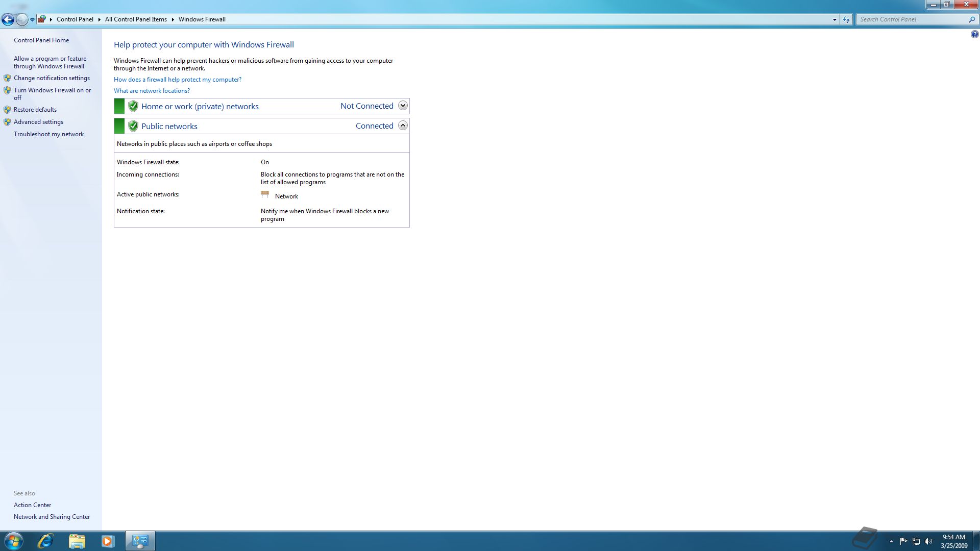This screenshot has height=551, width=980.
Task: Click the park bench Network icon
Action: click(x=265, y=195)
